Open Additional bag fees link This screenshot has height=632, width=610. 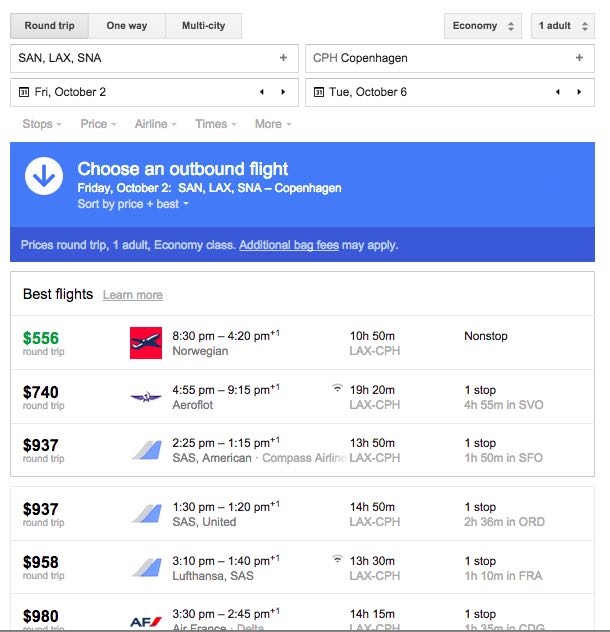[x=289, y=245]
